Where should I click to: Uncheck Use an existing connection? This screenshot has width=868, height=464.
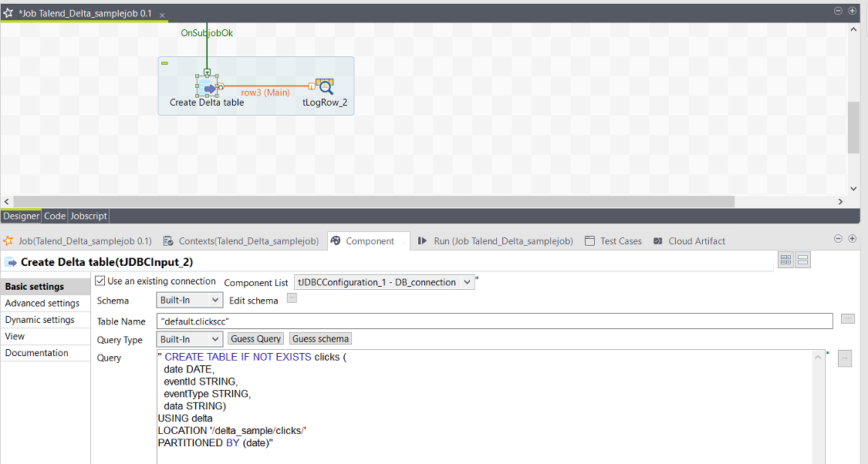click(100, 281)
